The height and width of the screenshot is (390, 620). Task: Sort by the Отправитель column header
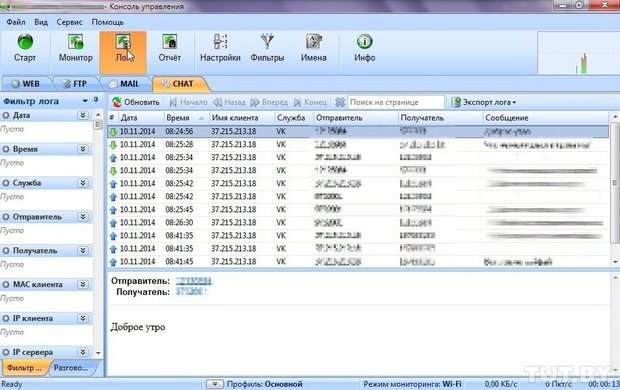pos(355,118)
